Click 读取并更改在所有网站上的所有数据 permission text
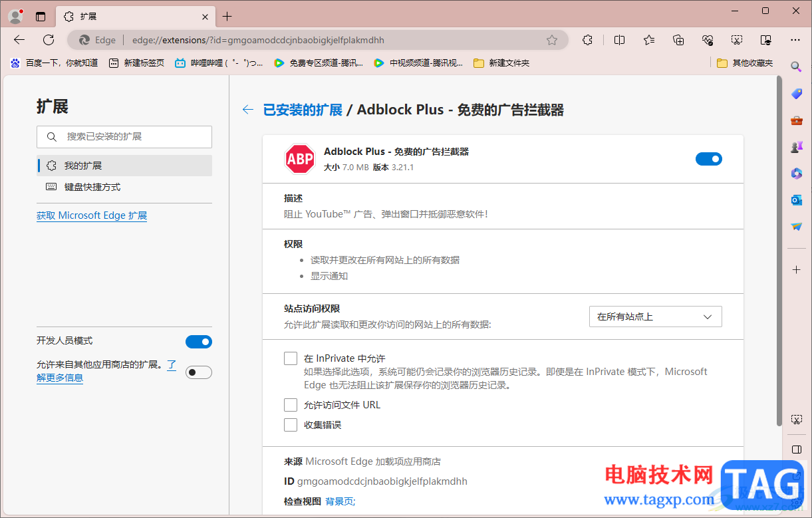Image resolution: width=812 pixels, height=518 pixels. (x=385, y=260)
